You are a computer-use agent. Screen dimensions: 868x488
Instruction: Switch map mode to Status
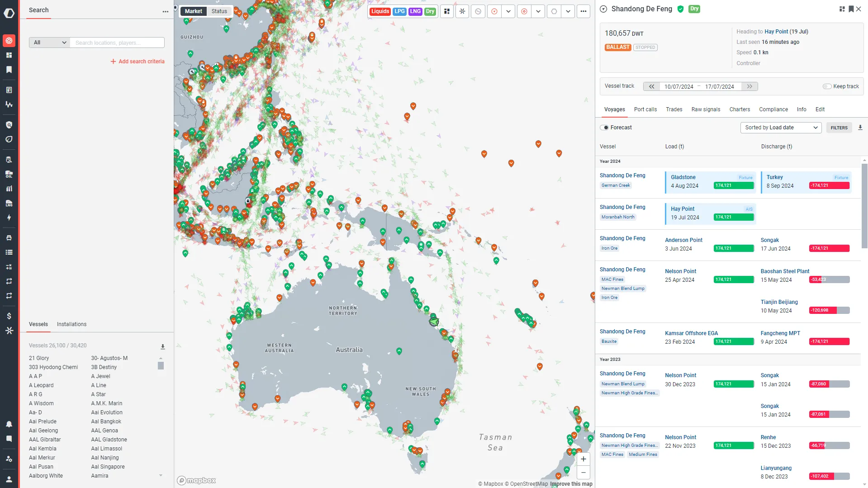coord(219,11)
